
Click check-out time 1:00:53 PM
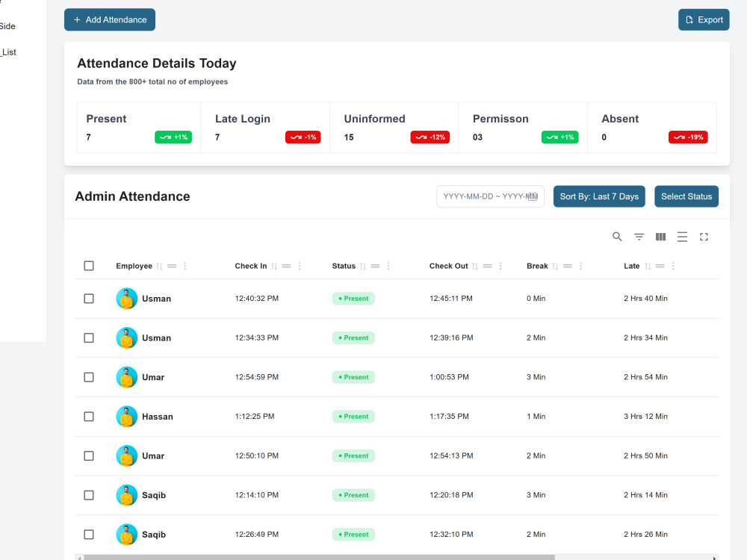pyautogui.click(x=449, y=377)
